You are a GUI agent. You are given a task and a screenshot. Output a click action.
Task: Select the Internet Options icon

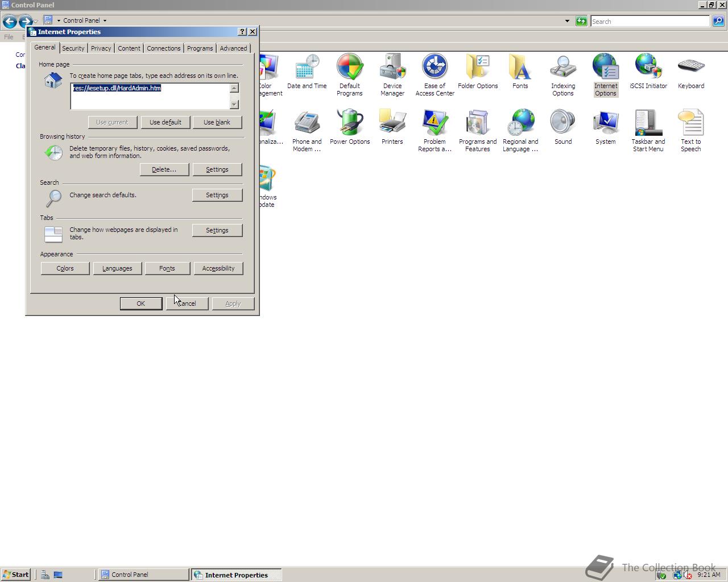pyautogui.click(x=606, y=75)
